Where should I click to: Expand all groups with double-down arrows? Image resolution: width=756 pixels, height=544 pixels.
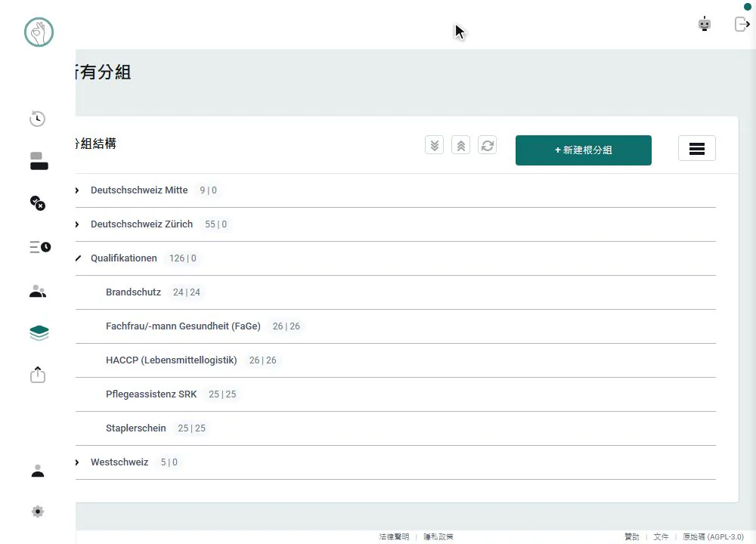tap(435, 145)
